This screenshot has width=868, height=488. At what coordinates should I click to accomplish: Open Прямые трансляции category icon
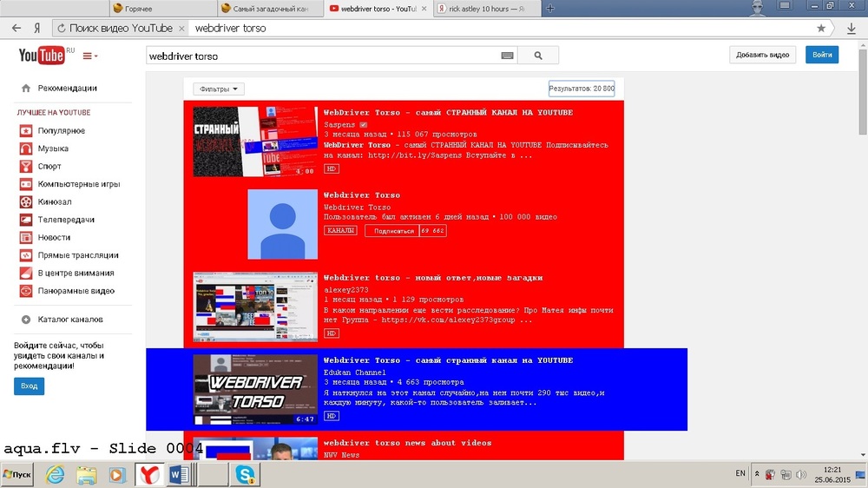[x=26, y=255]
